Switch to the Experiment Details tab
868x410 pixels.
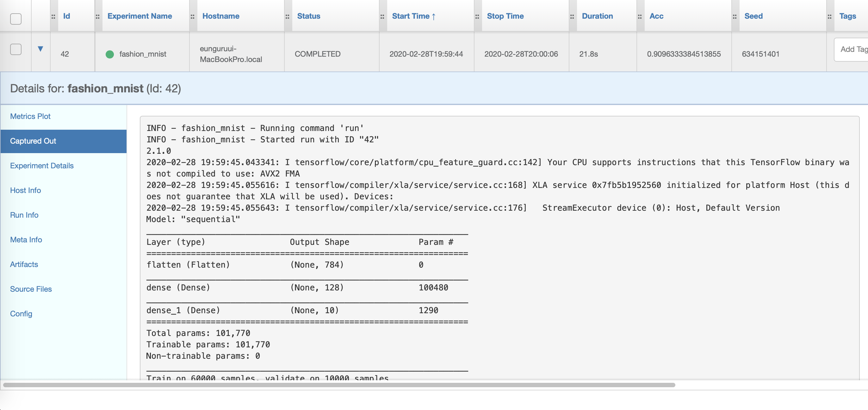tap(42, 166)
